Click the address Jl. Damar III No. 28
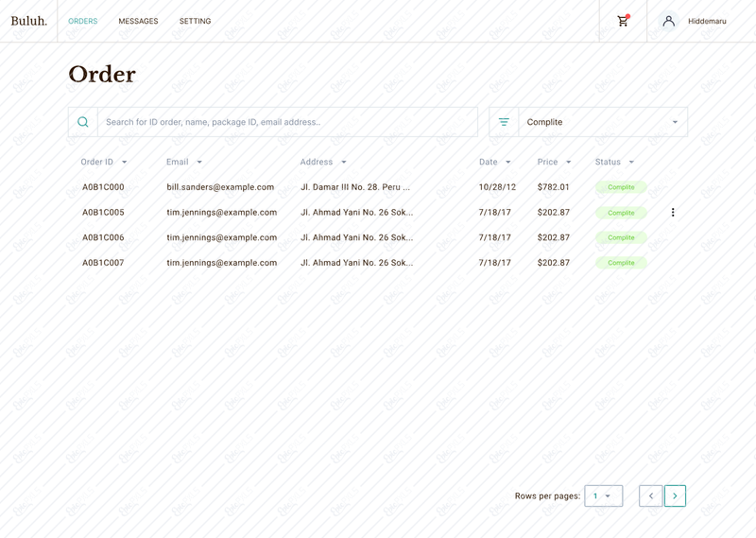 [x=355, y=187]
